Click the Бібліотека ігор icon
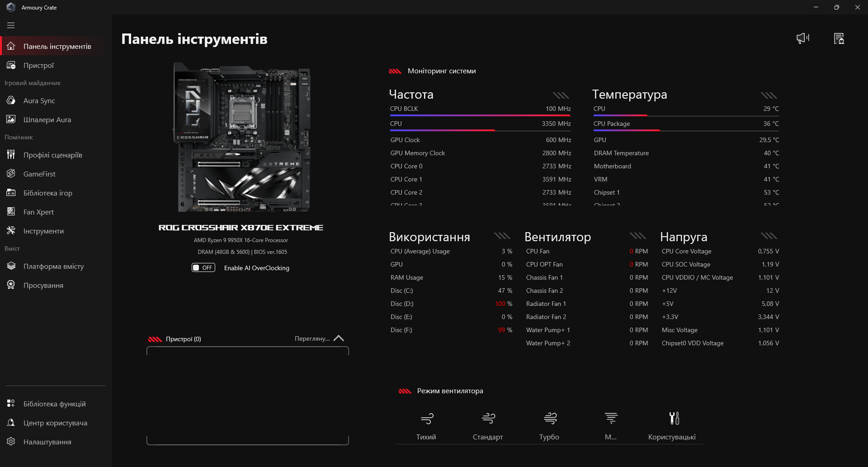 click(x=11, y=193)
